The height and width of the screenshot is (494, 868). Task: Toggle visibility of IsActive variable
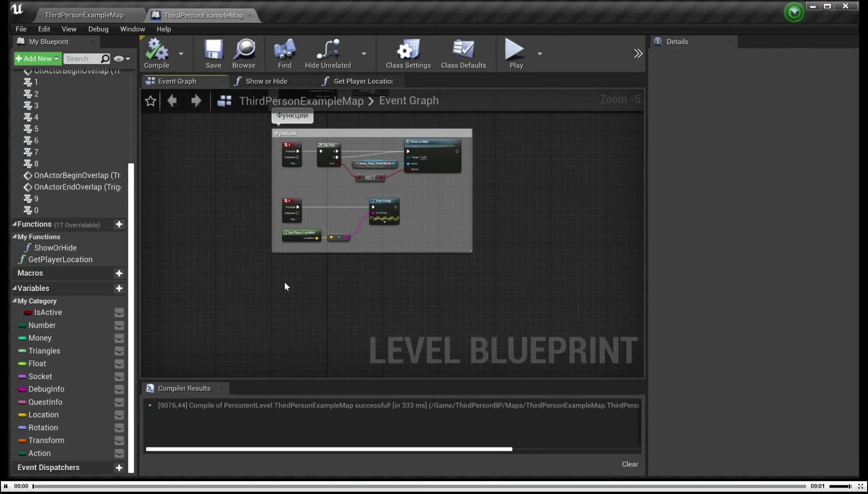coord(119,312)
